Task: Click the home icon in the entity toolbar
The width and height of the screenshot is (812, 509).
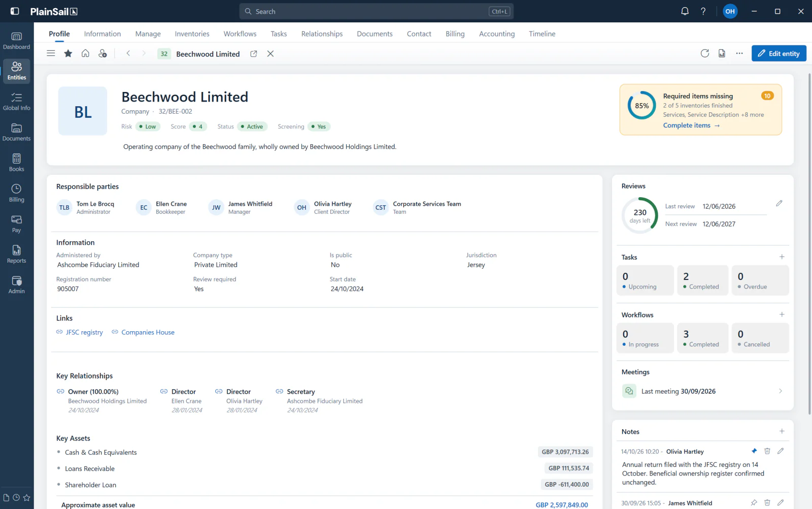Action: coord(85,53)
